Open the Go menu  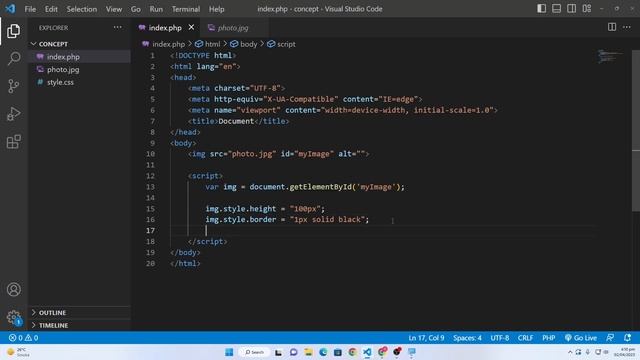click(136, 9)
